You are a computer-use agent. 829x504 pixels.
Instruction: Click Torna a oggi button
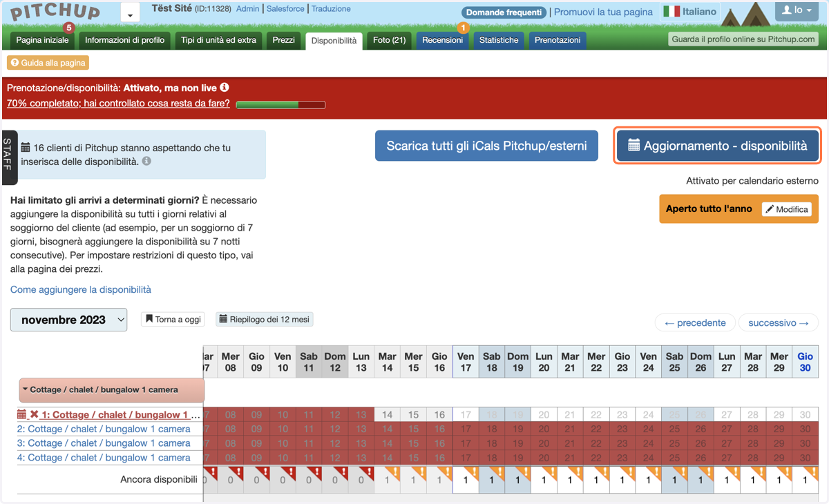pos(173,319)
